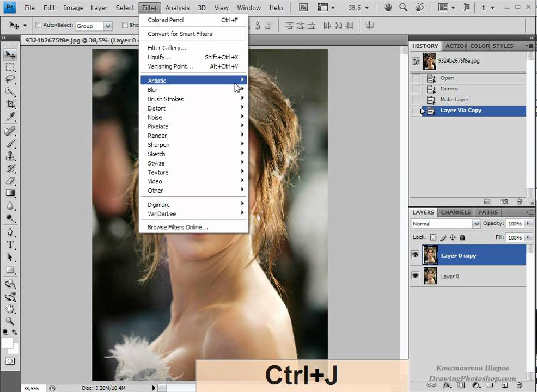Click the Hand tool in application bar
Image resolution: width=537 pixels, height=392 pixels.
coord(388,8)
